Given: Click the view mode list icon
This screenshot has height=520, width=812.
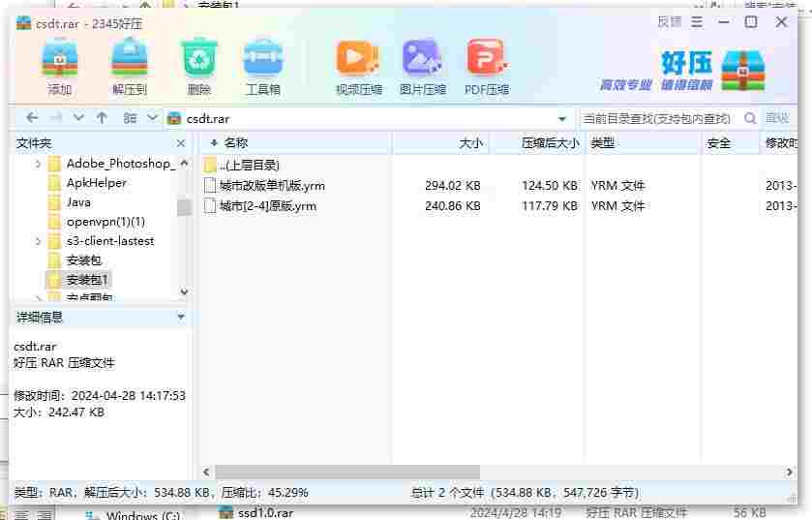Looking at the screenshot, I should pyautogui.click(x=130, y=118).
